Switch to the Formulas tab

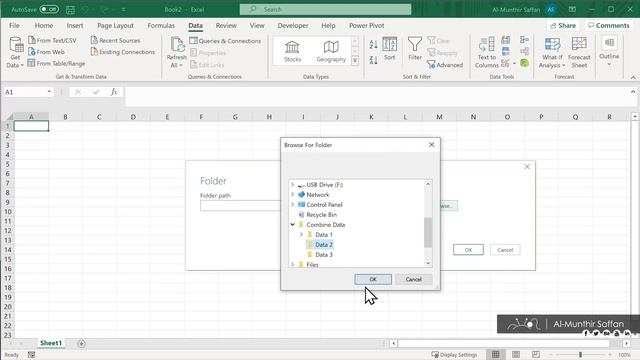pyautogui.click(x=161, y=25)
